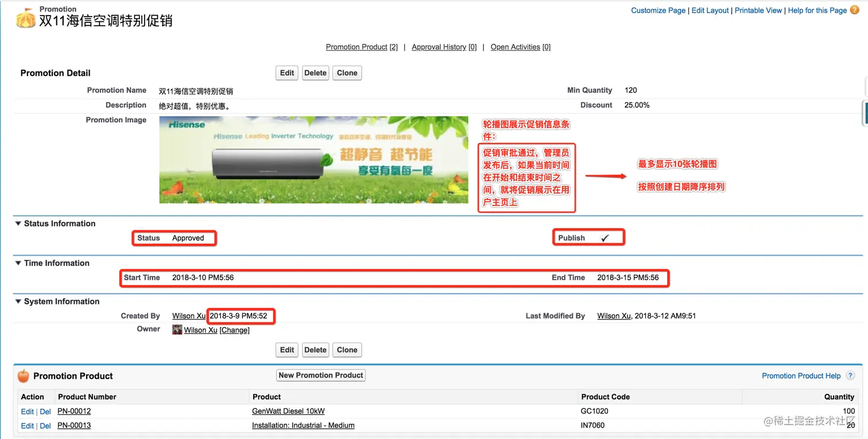Click the Product column header
Image resolution: width=868 pixels, height=439 pixels.
point(266,397)
